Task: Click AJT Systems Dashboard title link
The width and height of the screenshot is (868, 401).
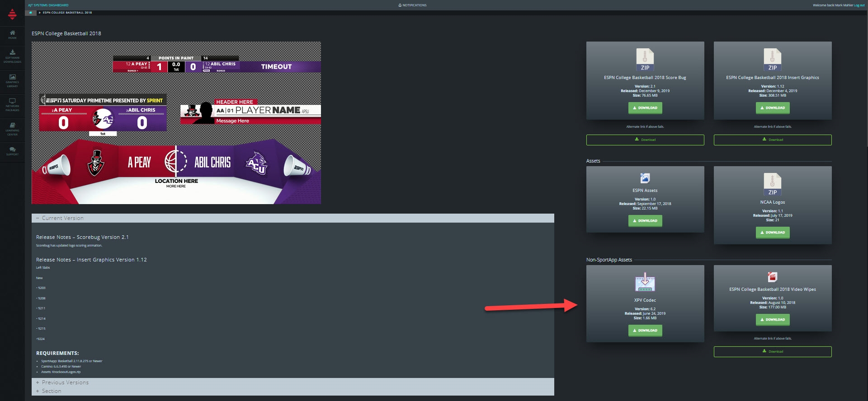Action: (48, 5)
